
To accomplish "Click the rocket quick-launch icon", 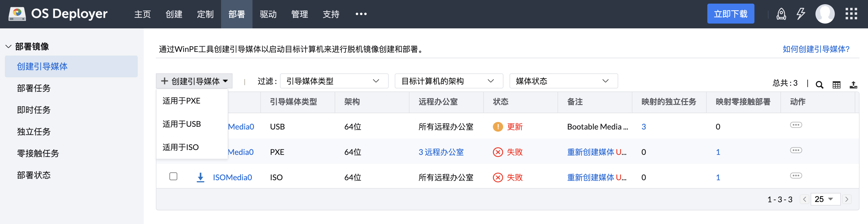I will (781, 14).
